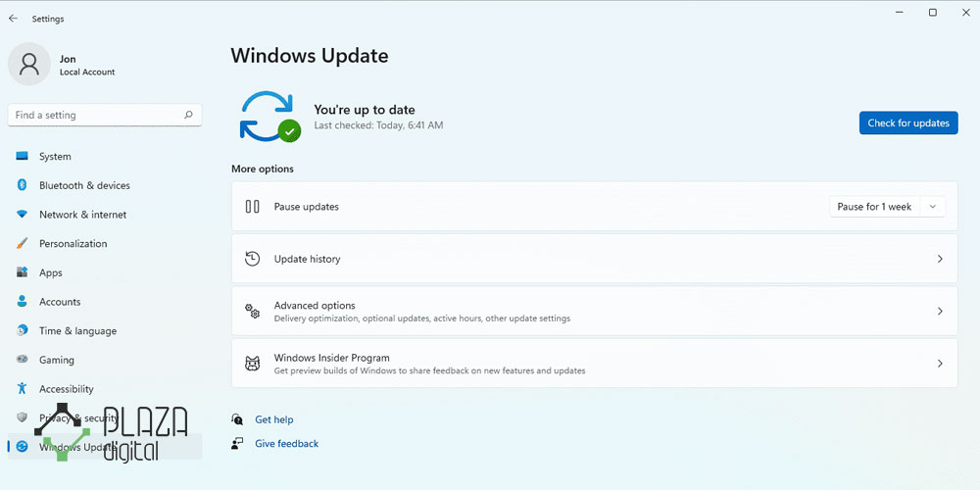Viewport: 980px width, 490px height.
Task: Expand Advanced options chevron
Action: pos(940,312)
